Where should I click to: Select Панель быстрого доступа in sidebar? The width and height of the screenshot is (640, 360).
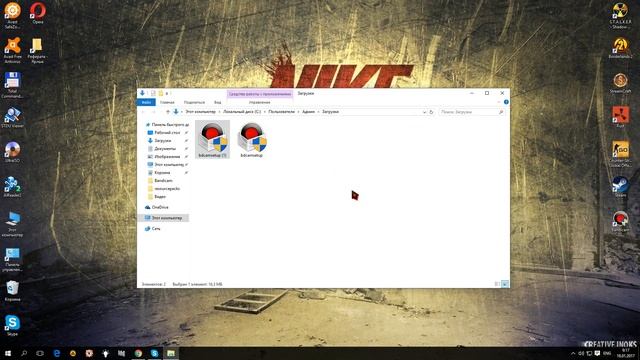[167, 124]
